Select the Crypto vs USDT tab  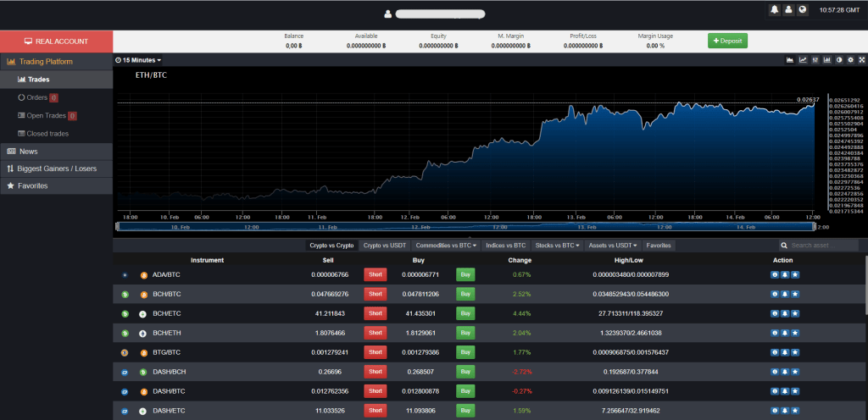click(x=385, y=245)
